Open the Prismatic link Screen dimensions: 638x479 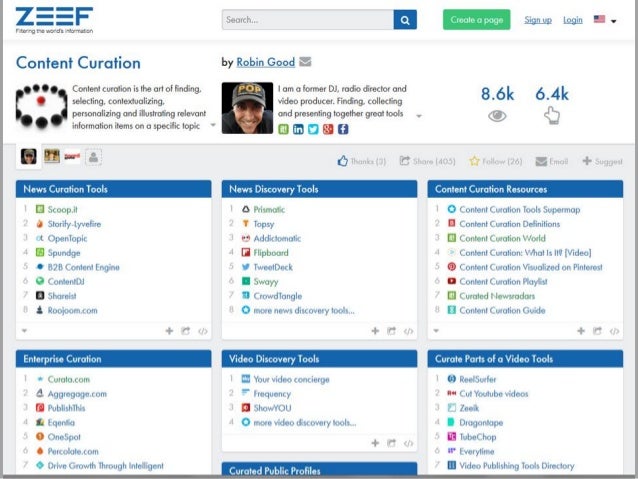(x=269, y=210)
